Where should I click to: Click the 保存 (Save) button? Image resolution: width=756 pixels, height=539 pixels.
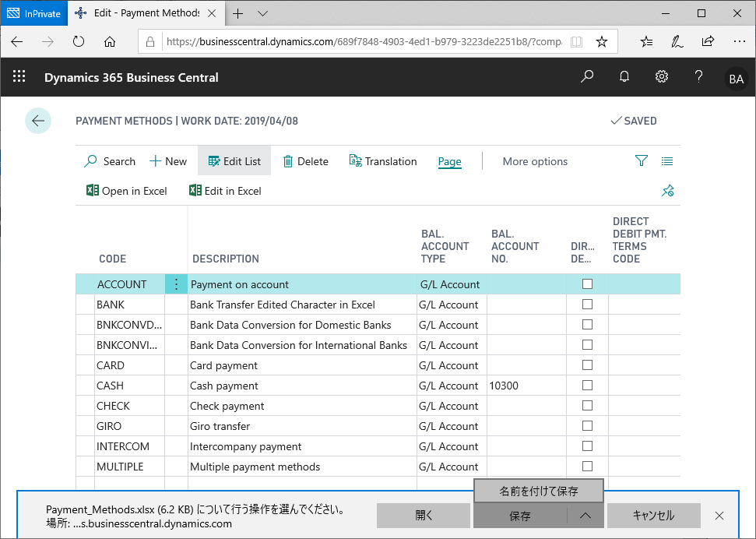click(520, 516)
